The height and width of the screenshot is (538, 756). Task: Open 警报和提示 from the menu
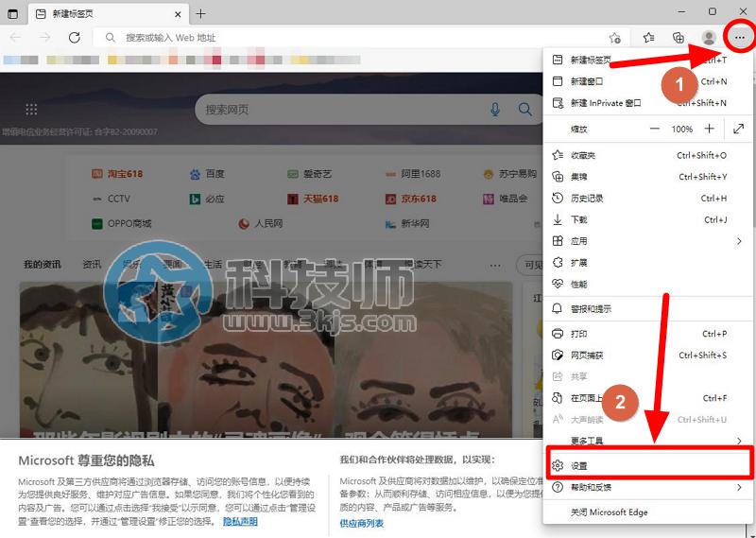pos(648,309)
